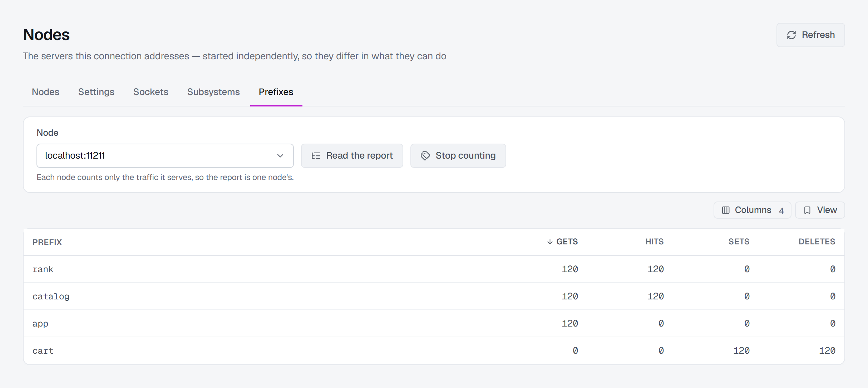
Task: Click the DELETES value 0 in the rank row
Action: (x=833, y=269)
